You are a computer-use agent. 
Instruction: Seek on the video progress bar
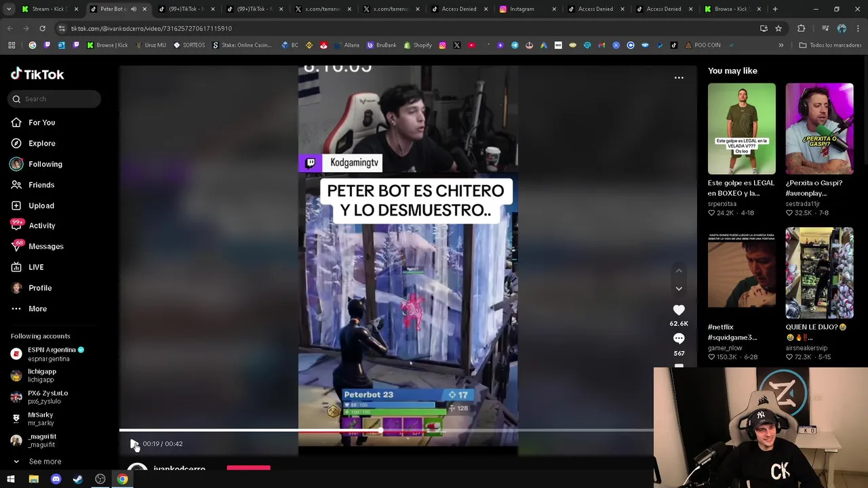pyautogui.click(x=387, y=430)
